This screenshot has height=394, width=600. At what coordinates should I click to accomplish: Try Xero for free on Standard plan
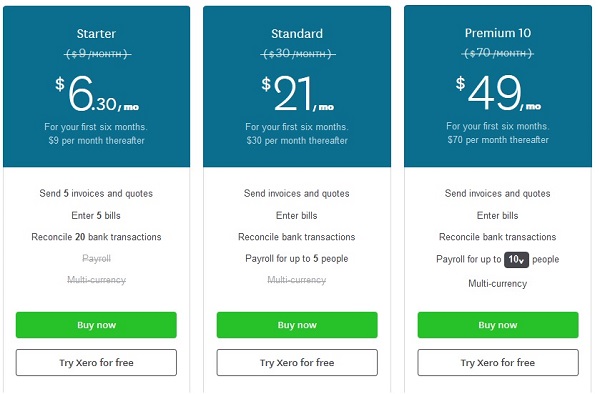click(x=297, y=362)
